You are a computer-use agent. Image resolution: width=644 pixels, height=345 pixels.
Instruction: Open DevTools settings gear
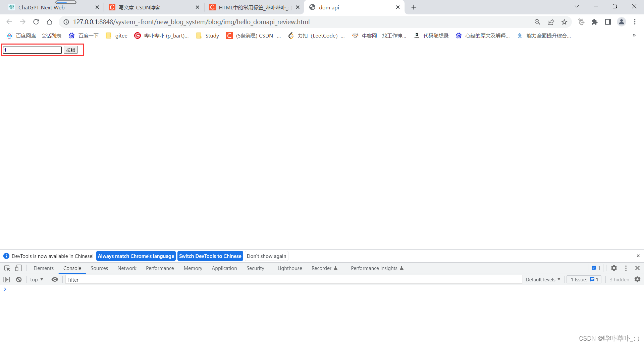click(x=614, y=268)
